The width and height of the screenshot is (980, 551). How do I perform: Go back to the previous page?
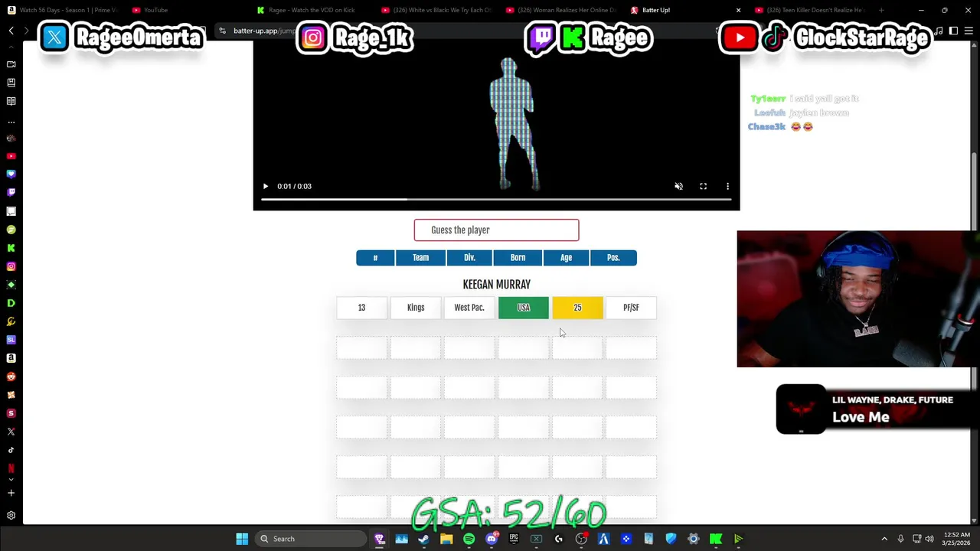click(11, 31)
